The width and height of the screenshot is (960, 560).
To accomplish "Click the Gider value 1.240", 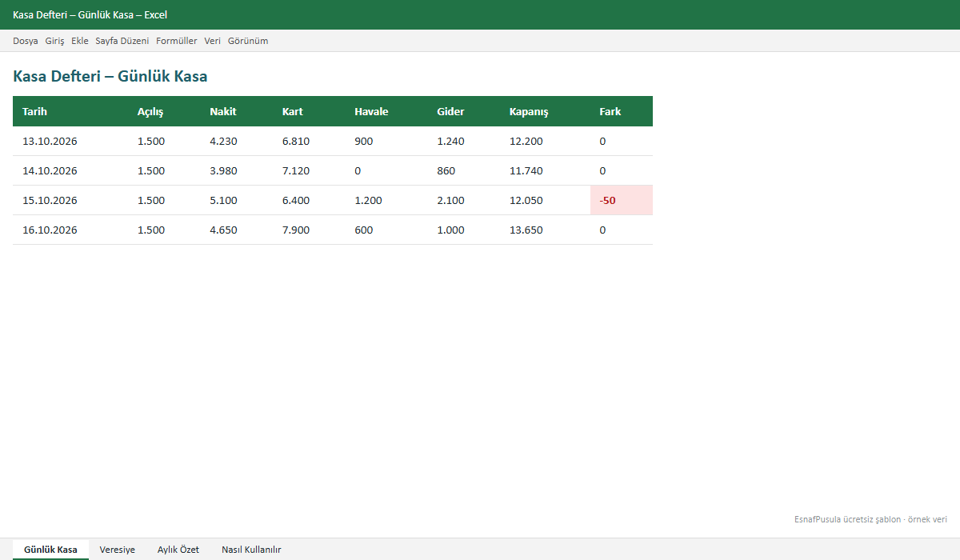I will coord(464,141).
